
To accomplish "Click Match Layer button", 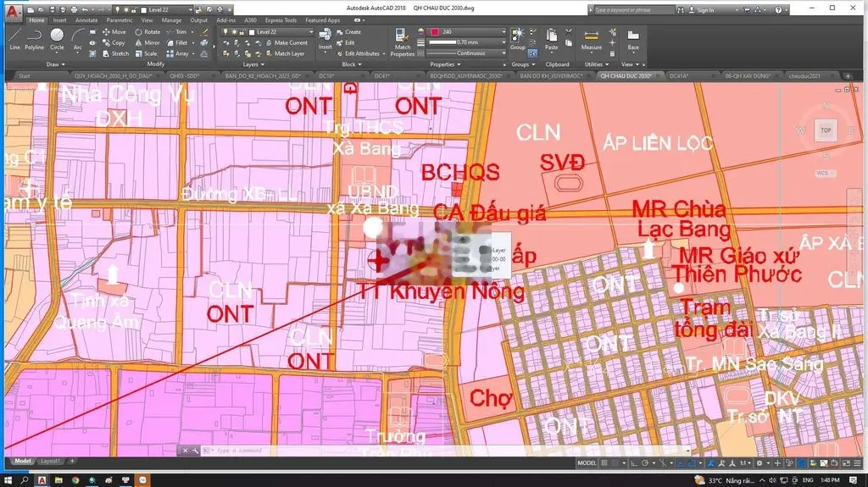I will click(x=285, y=53).
